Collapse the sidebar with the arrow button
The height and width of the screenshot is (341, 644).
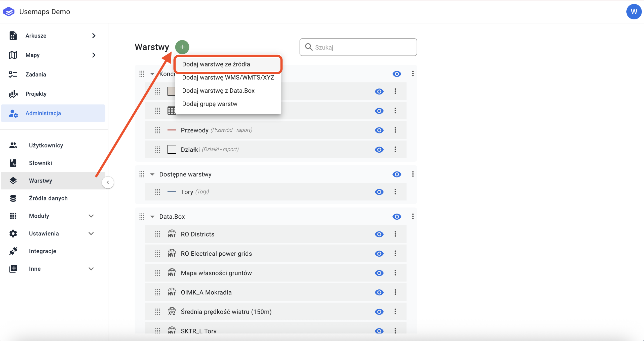[108, 182]
